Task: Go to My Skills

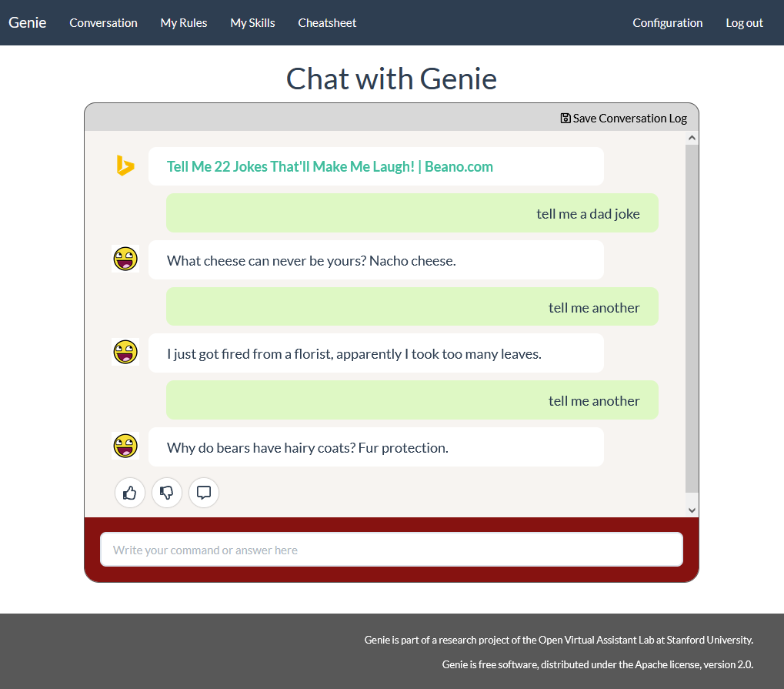Action: 252,23
